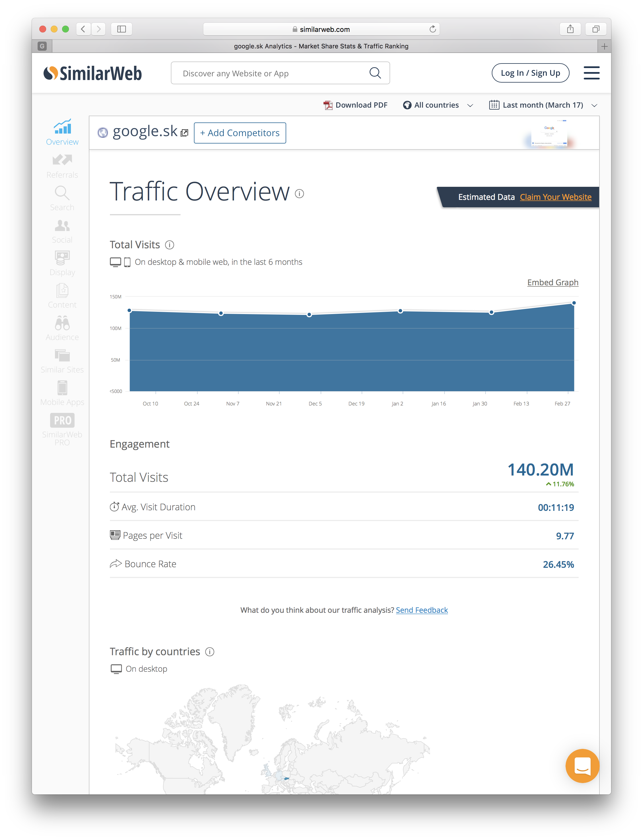Click the 140.20M total visits value

pos(540,470)
